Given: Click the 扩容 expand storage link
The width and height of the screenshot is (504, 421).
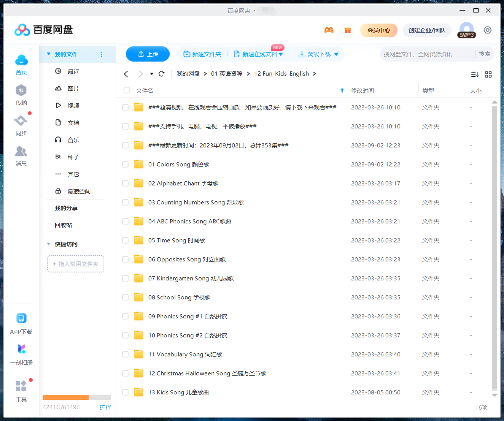Looking at the screenshot, I should (x=105, y=407).
